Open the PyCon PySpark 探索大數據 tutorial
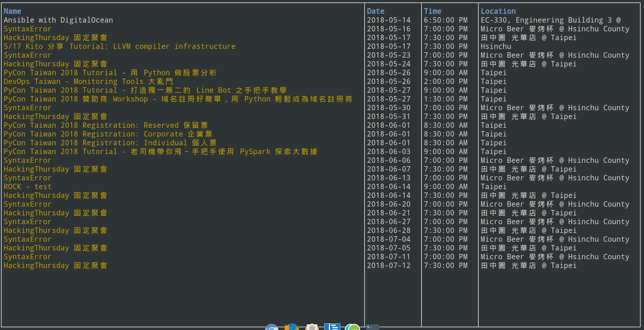Screen dimensions: 644x330 pos(161,152)
